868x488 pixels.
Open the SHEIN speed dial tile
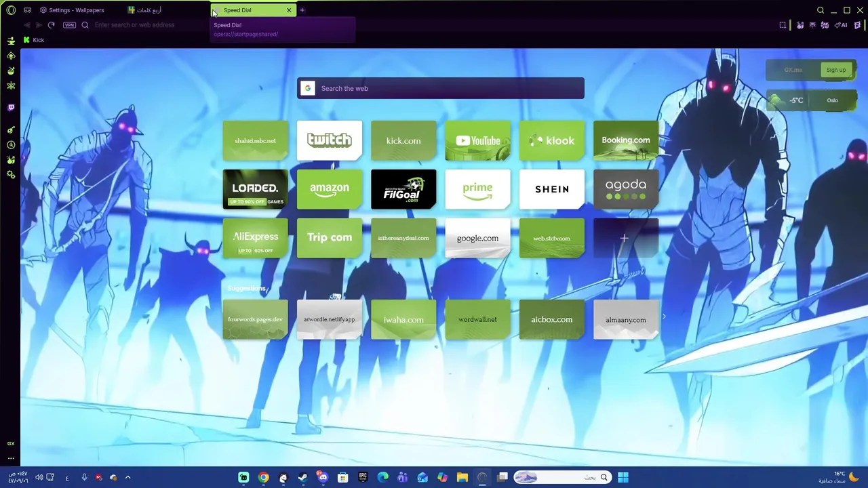[x=552, y=189]
